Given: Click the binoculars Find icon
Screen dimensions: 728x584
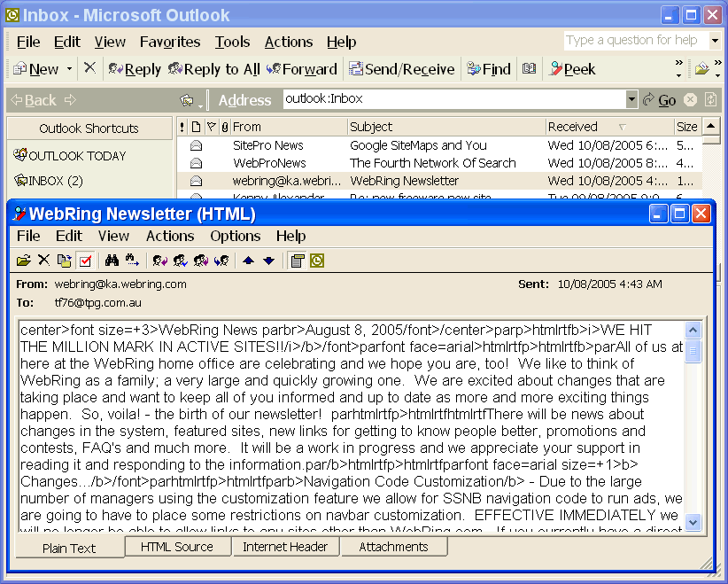Looking at the screenshot, I should [x=112, y=261].
